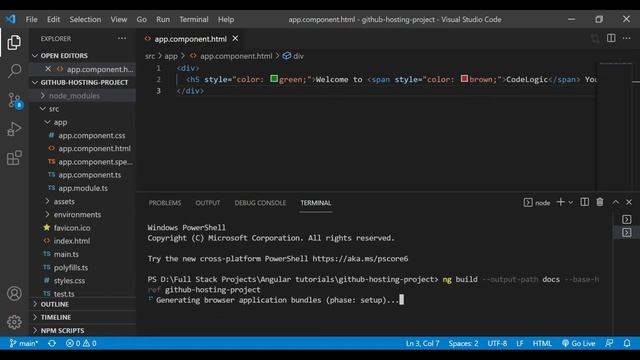Collapse the app folder
The image size is (640, 360).
(x=56, y=122)
